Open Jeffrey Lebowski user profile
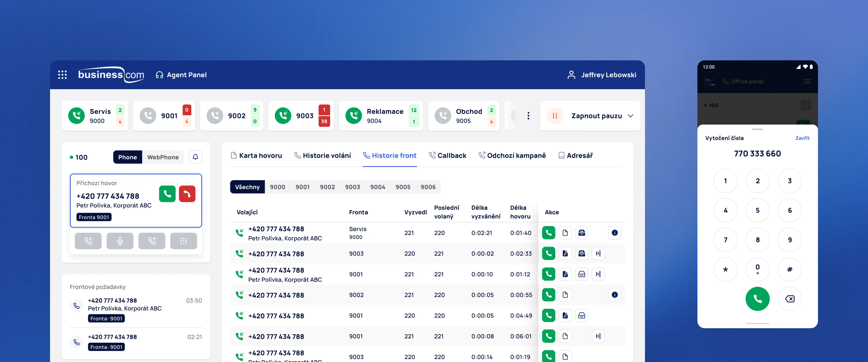This screenshot has width=868, height=362. tap(601, 75)
